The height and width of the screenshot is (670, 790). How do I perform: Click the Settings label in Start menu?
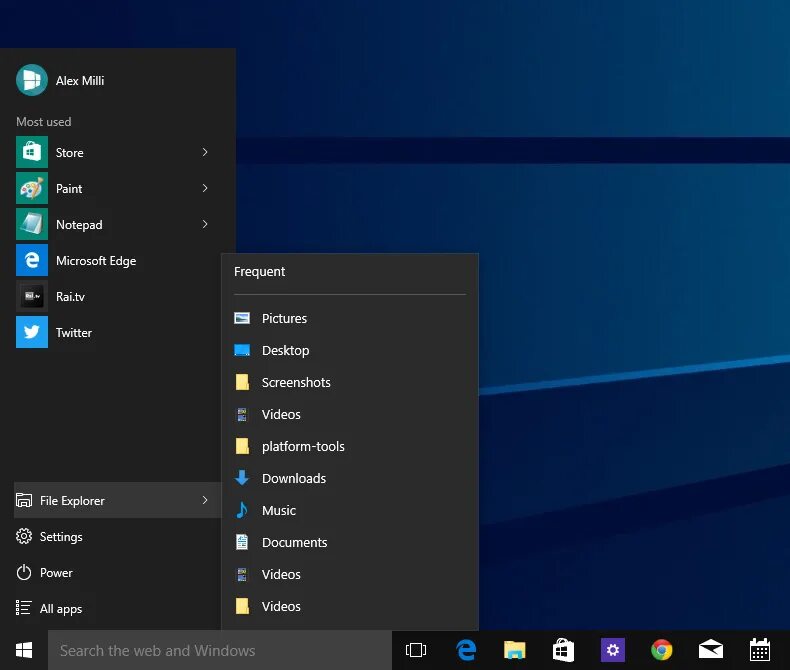click(x=61, y=537)
